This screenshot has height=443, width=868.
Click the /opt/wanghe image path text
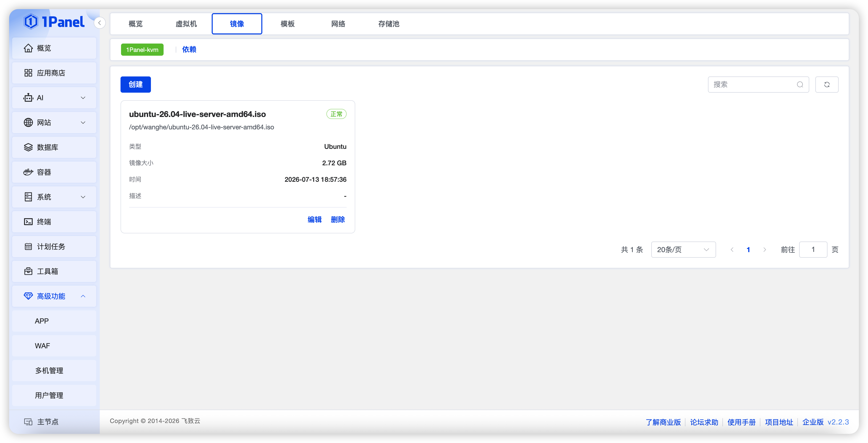(x=202, y=127)
